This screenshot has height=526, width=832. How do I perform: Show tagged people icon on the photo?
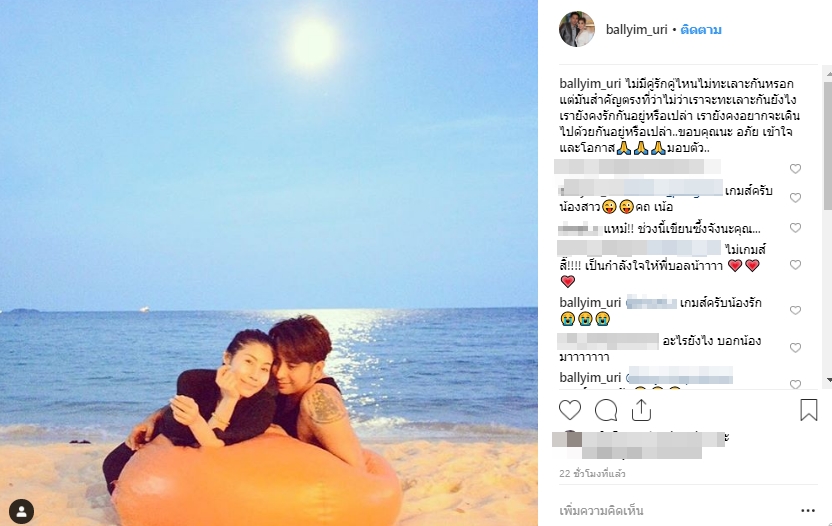click(22, 512)
